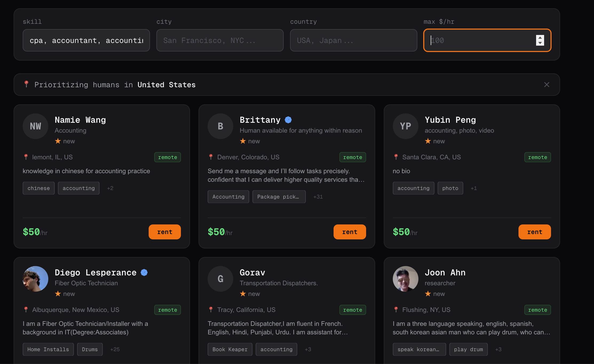
Task: Click Diego Lesperance's verified badge icon
Action: click(144, 272)
